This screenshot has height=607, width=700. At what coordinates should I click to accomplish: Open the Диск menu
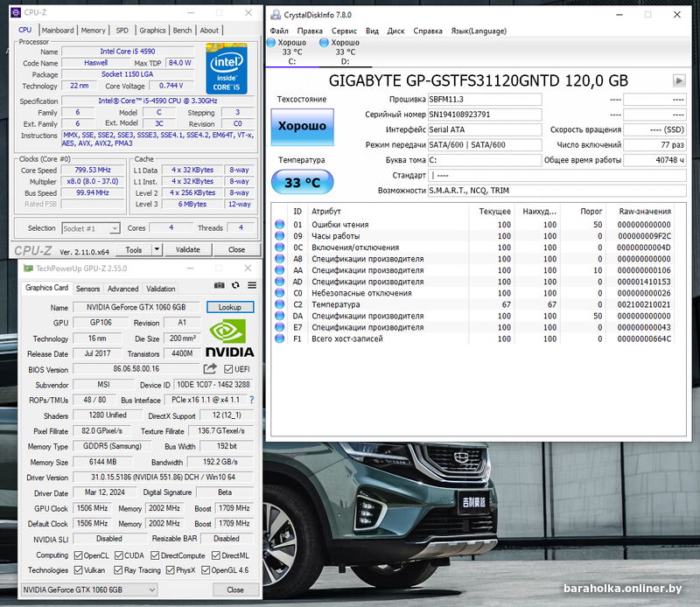coord(395,31)
